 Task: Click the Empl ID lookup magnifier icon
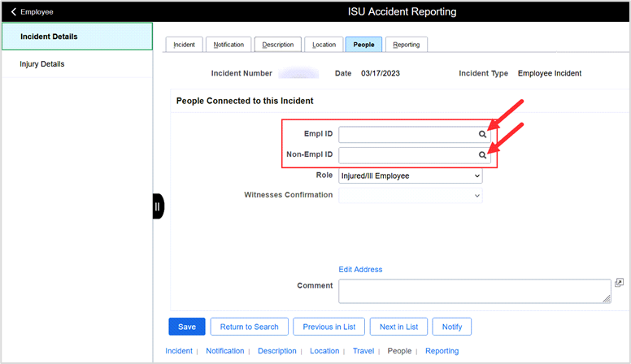(482, 134)
